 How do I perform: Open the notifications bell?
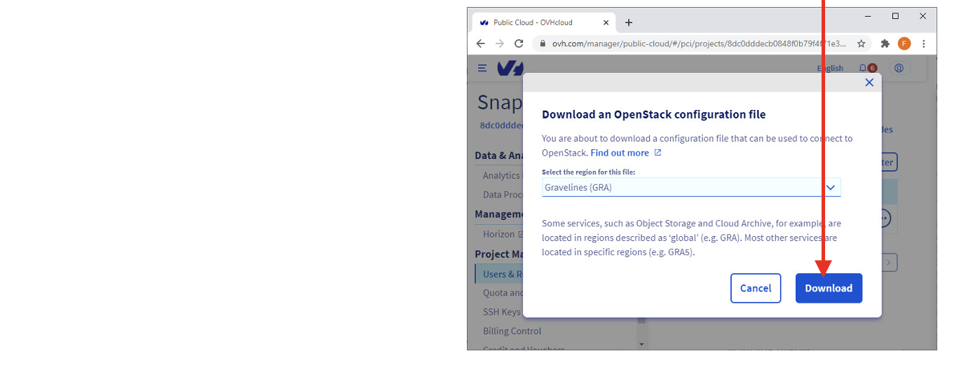(863, 68)
